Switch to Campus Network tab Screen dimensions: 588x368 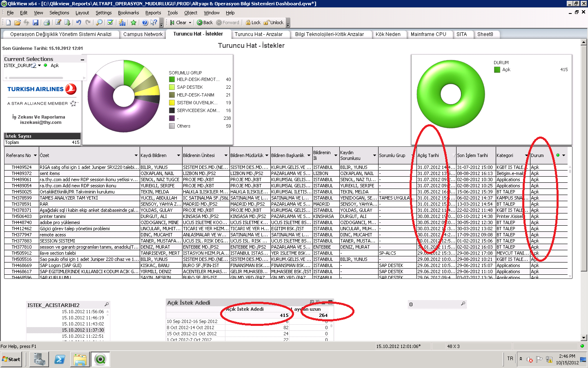[143, 34]
